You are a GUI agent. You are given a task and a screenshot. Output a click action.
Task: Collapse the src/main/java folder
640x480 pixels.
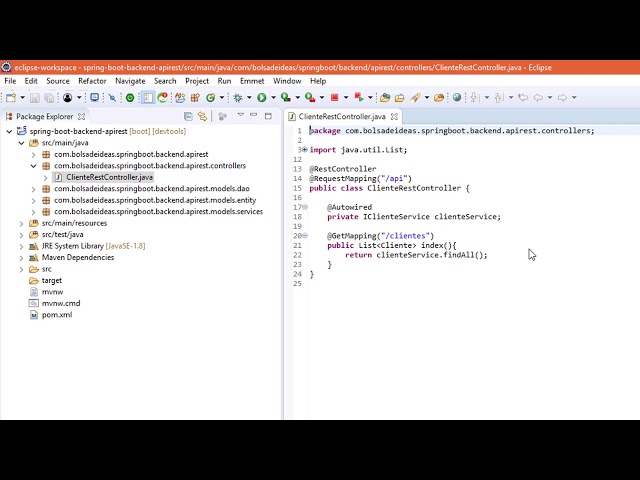[x=21, y=143]
